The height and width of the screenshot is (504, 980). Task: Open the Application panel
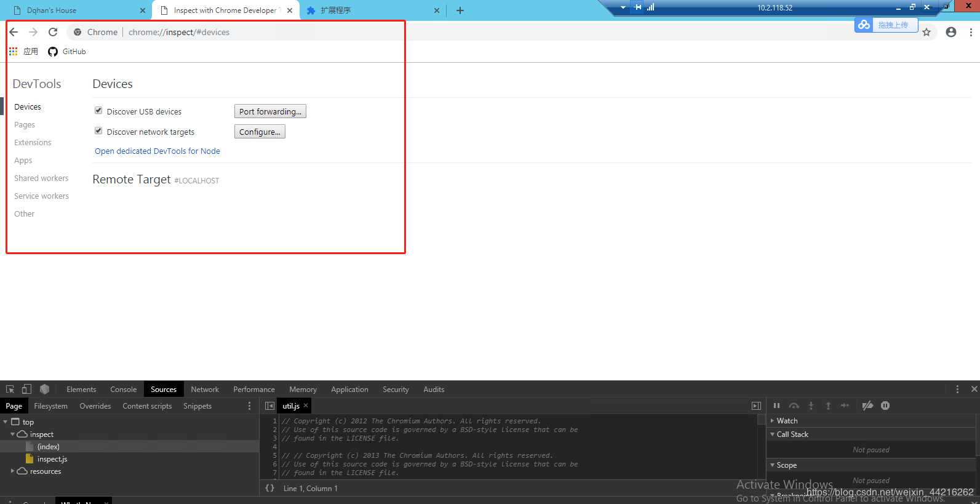pos(349,390)
